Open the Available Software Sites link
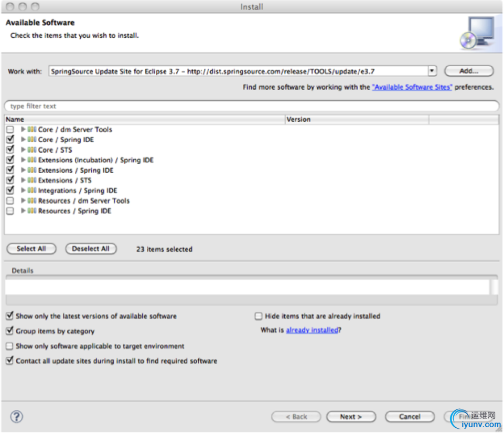 412,87
